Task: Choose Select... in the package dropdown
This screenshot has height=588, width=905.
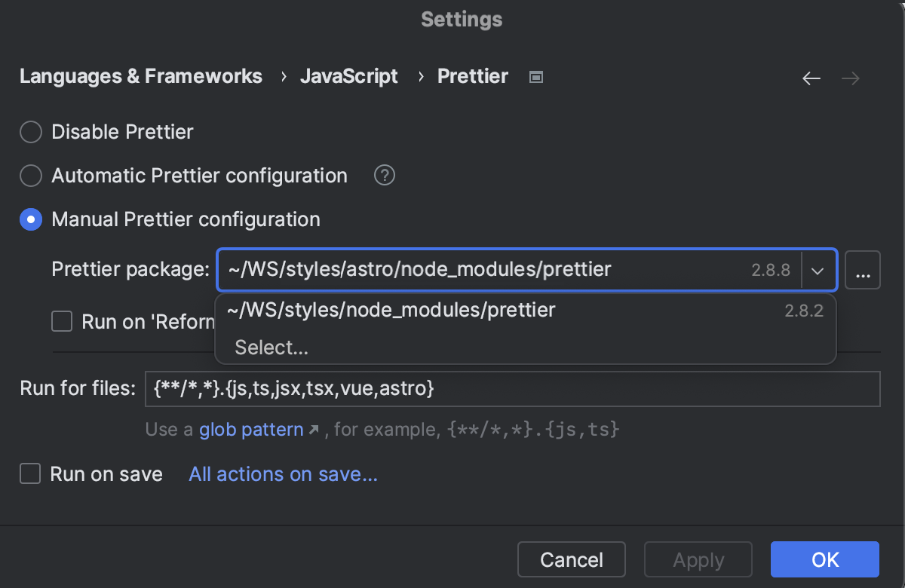Action: [271, 347]
